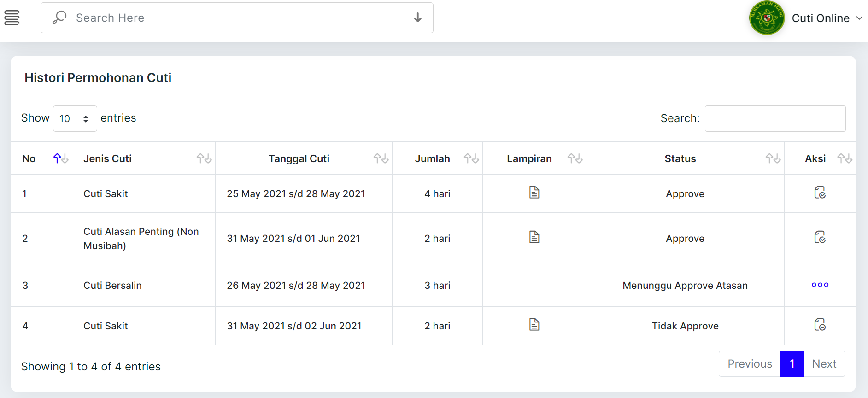868x398 pixels.
Task: Click the Jumlah column sort control
Action: [x=471, y=158]
